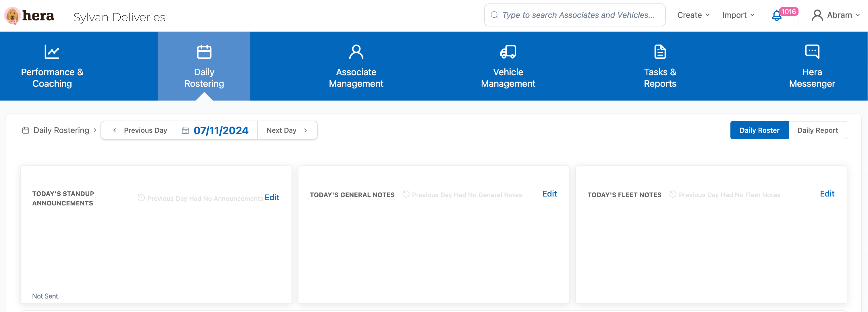Click the Associate Management person icon
This screenshot has height=312, width=868.
pyautogui.click(x=356, y=52)
